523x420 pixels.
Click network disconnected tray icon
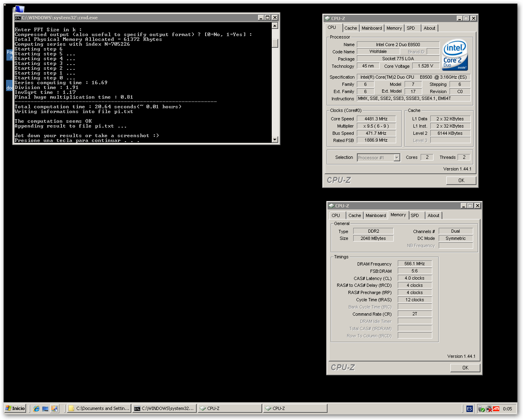pos(489,409)
